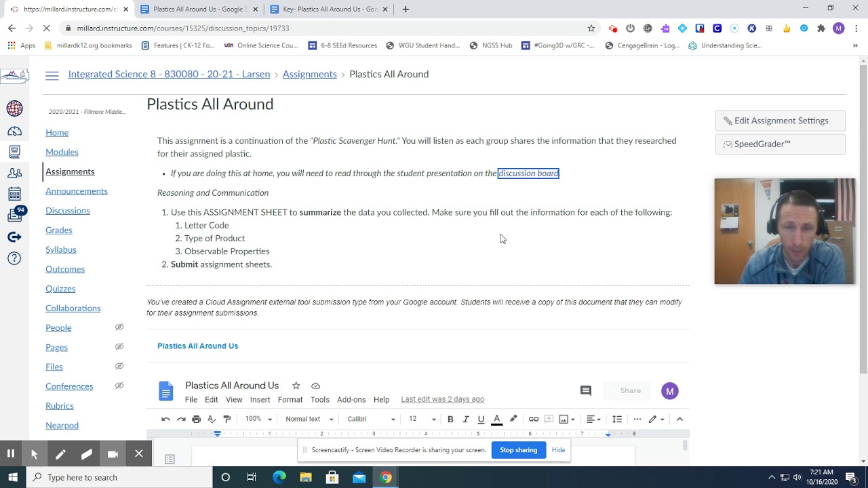This screenshot has width=868, height=488.
Task: Open the text alignment dropdown
Action: click(x=594, y=419)
